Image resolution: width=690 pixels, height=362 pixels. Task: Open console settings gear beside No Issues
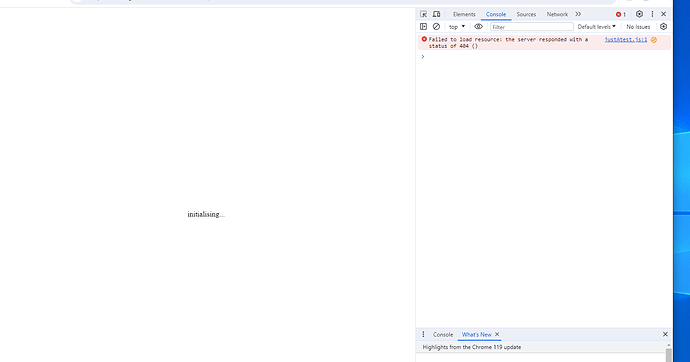click(x=664, y=27)
